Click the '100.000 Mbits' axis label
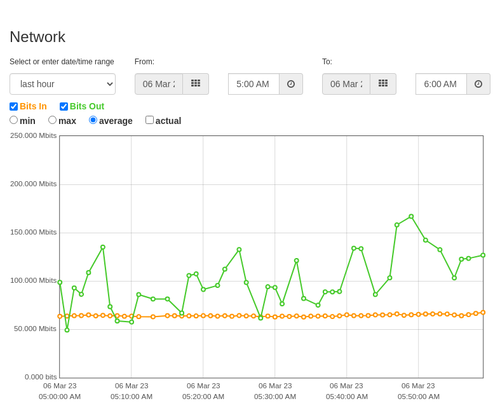This screenshot has width=500, height=403. tap(33, 280)
